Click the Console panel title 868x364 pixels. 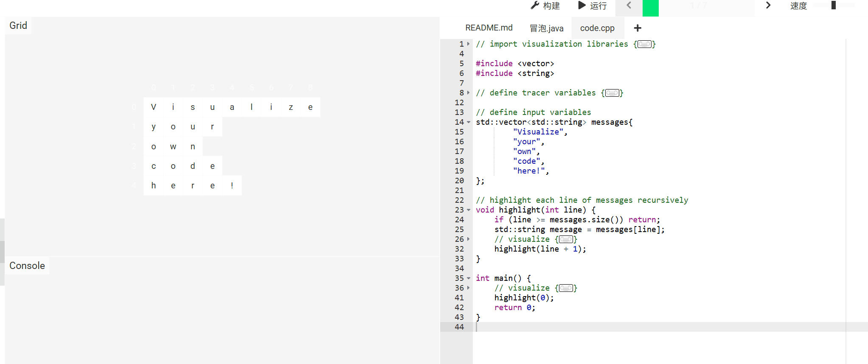(27, 266)
